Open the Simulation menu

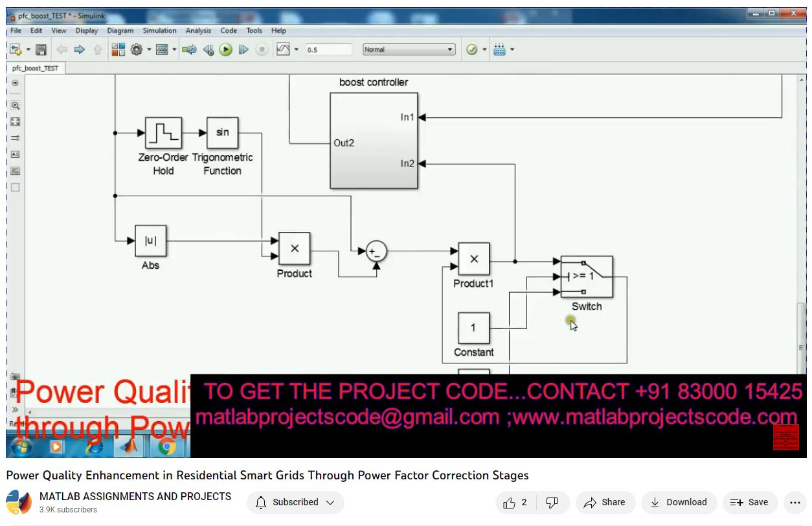(159, 30)
